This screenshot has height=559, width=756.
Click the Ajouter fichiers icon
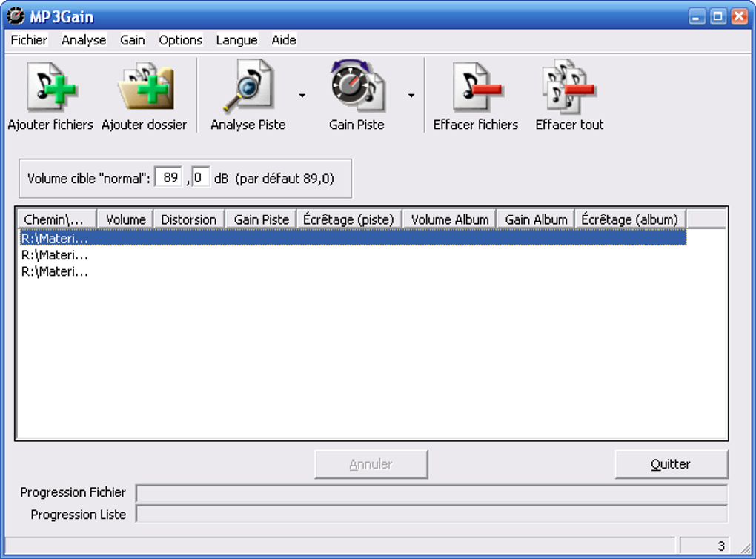click(x=52, y=86)
